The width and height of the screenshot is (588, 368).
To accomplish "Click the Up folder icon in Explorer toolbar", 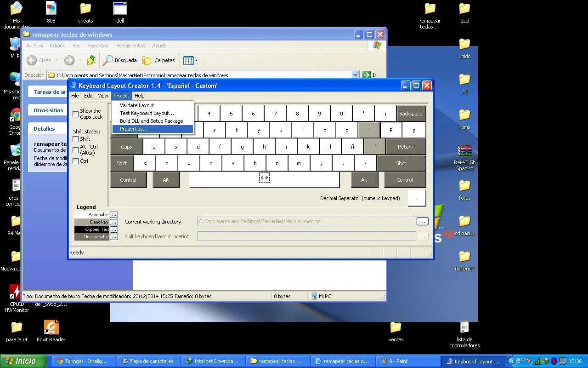I will [x=91, y=60].
